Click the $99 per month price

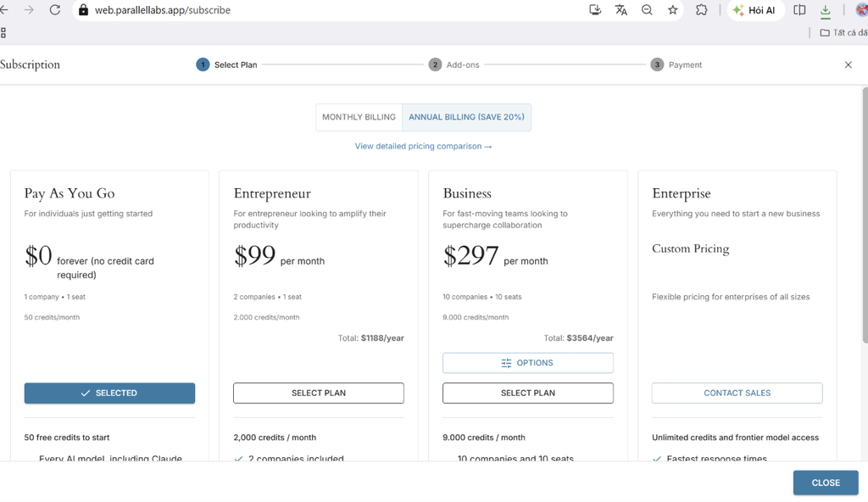click(x=279, y=257)
